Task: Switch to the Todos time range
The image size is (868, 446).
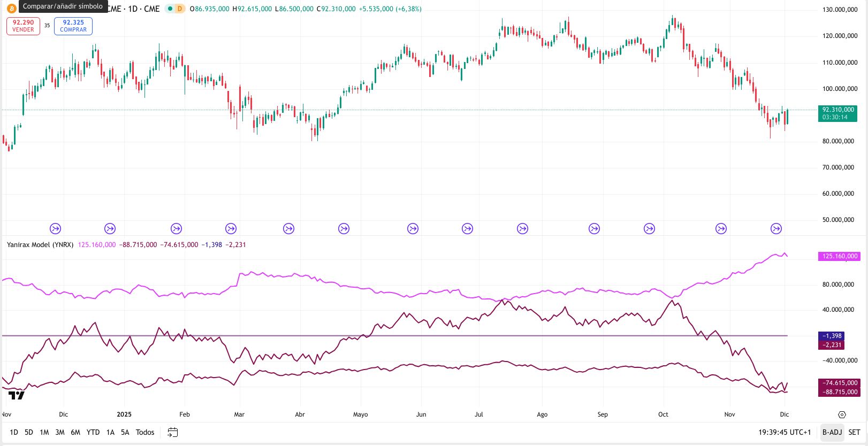Action: click(145, 432)
